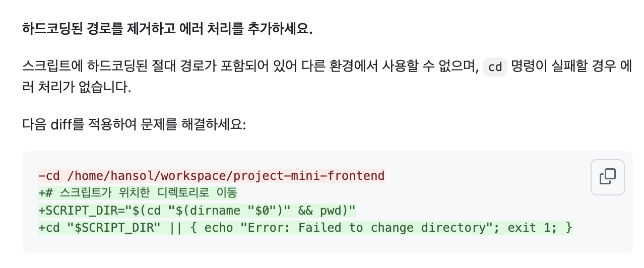Viewport: 644px width, 268px height.
Task: Click the inline cd code chip
Action: pos(495,67)
